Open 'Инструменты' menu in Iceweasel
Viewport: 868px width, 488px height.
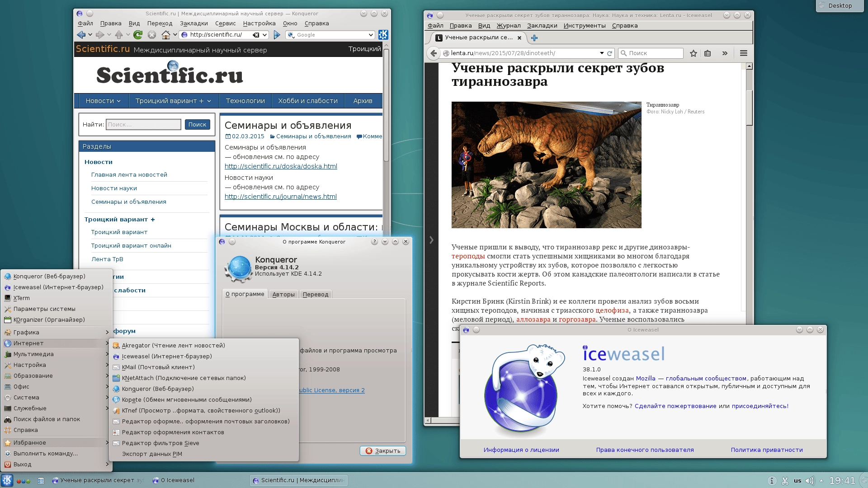point(585,26)
